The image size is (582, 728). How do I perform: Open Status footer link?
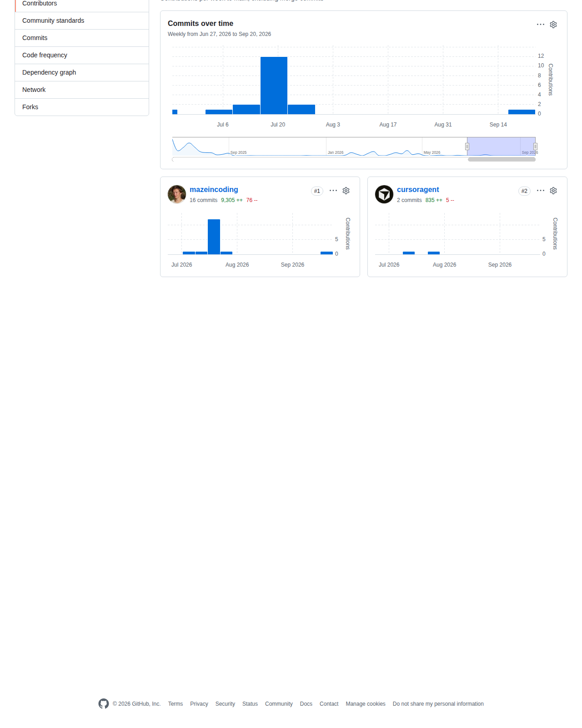coord(250,704)
